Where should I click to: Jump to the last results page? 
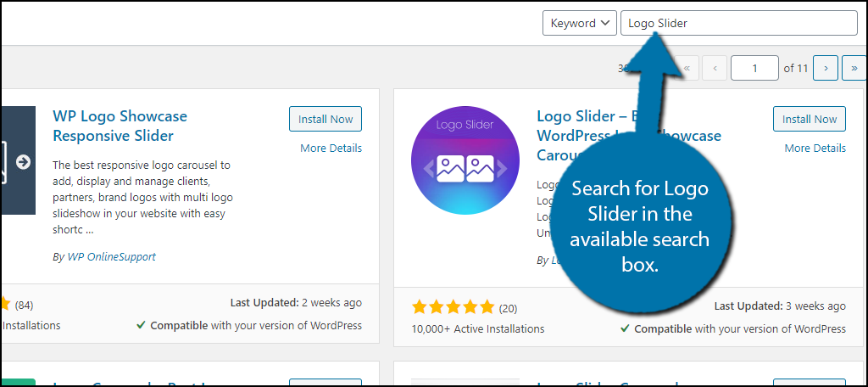pyautogui.click(x=854, y=68)
